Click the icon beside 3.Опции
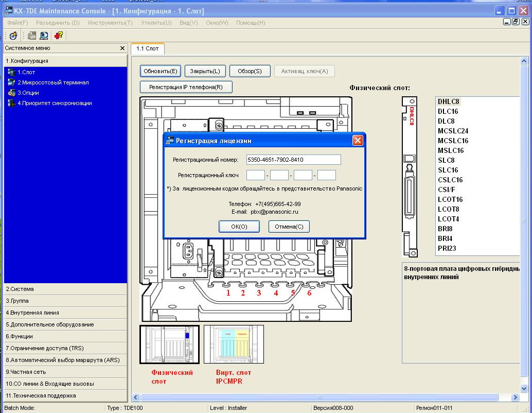532x413 pixels. 11,93
